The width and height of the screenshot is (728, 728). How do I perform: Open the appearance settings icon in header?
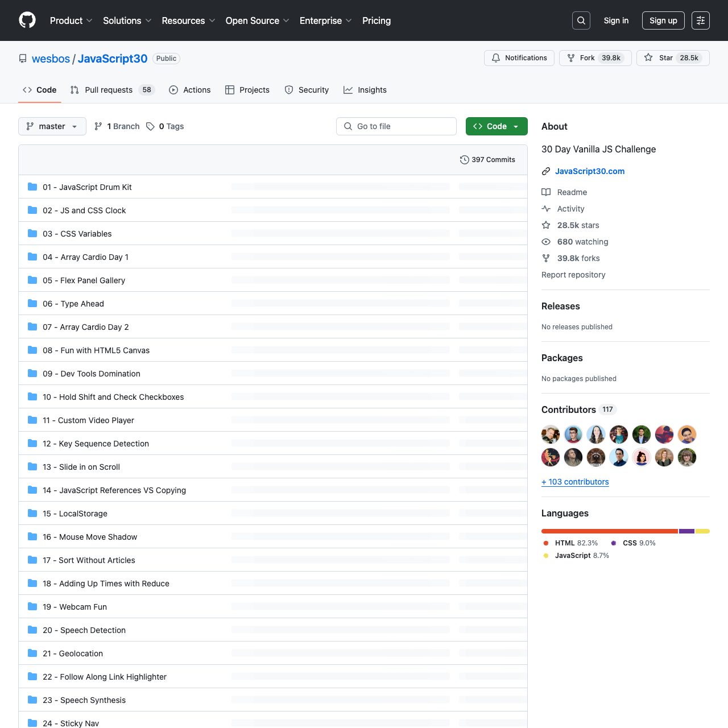click(x=701, y=20)
